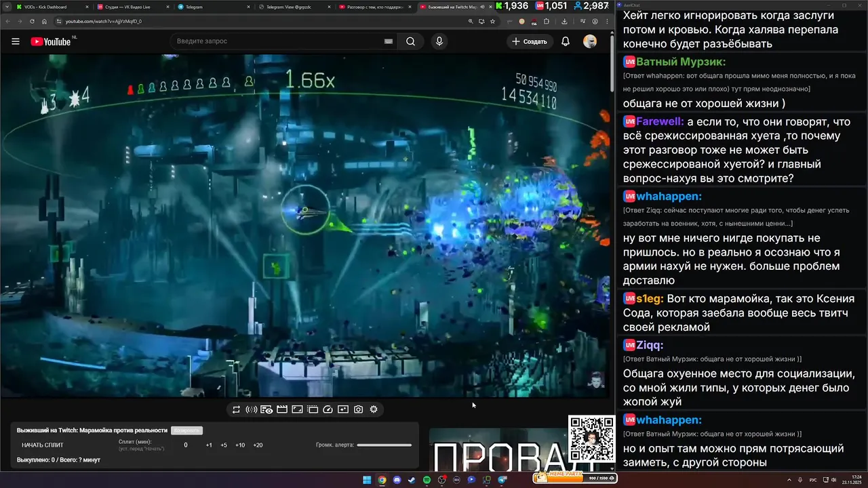Click username Farewell in chat
Image resolution: width=868 pixels, height=488 pixels.
[x=660, y=122]
